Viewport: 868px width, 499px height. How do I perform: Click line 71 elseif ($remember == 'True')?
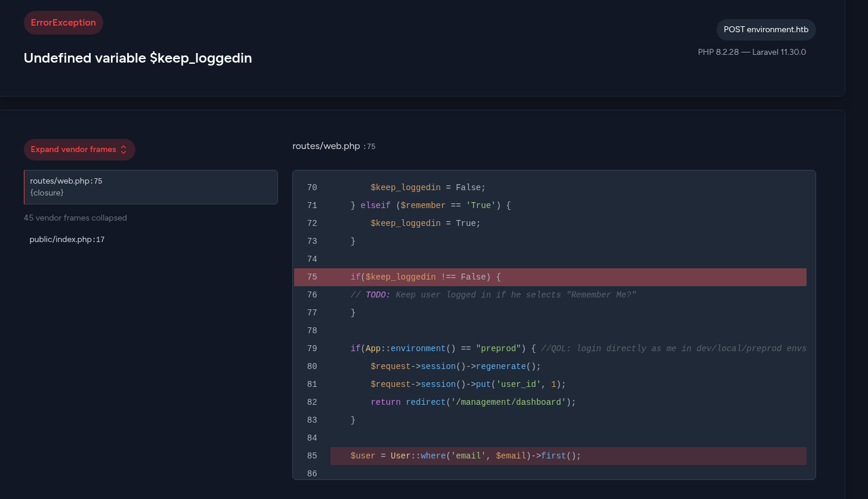coord(431,206)
